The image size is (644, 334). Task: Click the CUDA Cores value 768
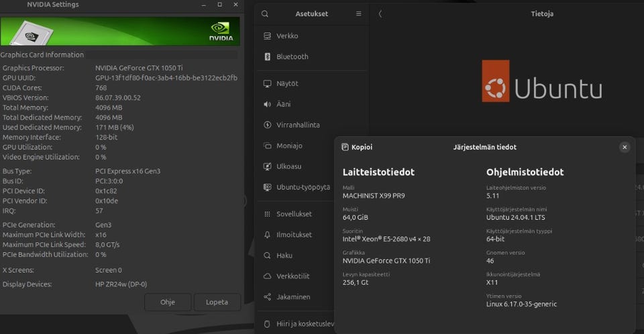[101, 88]
